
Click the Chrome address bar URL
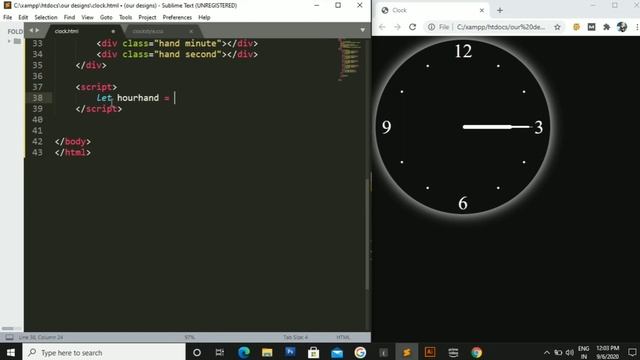coord(501,27)
